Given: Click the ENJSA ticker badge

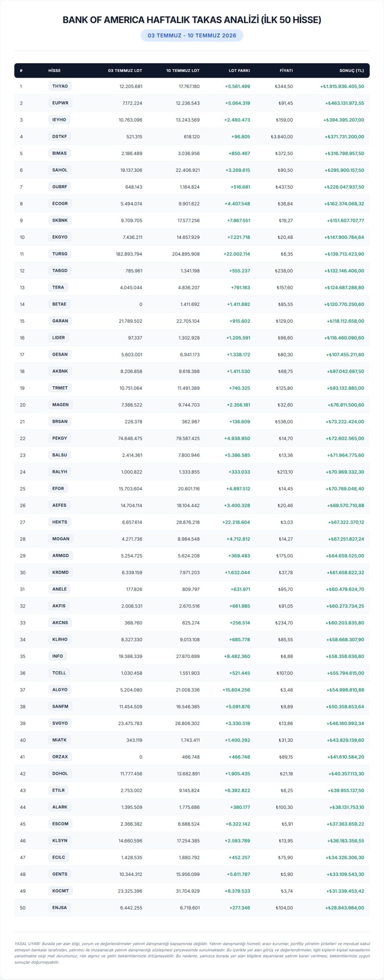Looking at the screenshot, I should coord(60,907).
